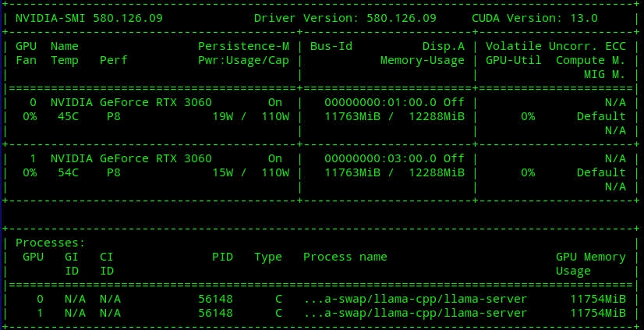
Task: Click the 'Volatile Uncorr. ECC' header
Action: 556,47
